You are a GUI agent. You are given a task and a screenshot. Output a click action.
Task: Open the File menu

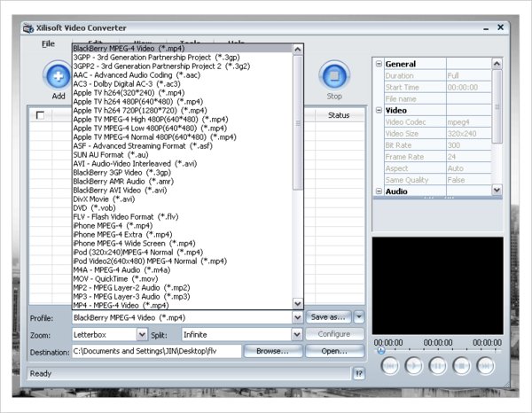click(48, 43)
